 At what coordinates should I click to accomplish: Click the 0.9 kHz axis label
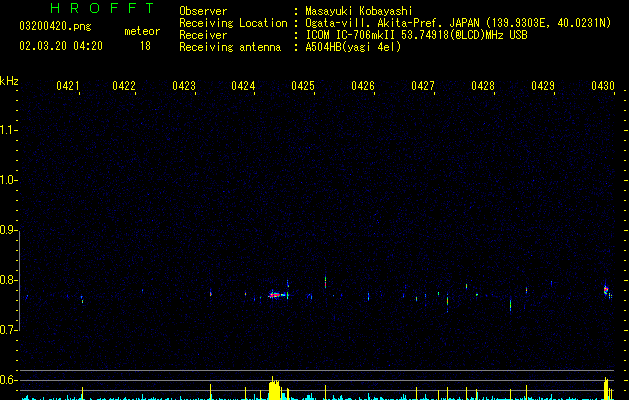pos(8,230)
